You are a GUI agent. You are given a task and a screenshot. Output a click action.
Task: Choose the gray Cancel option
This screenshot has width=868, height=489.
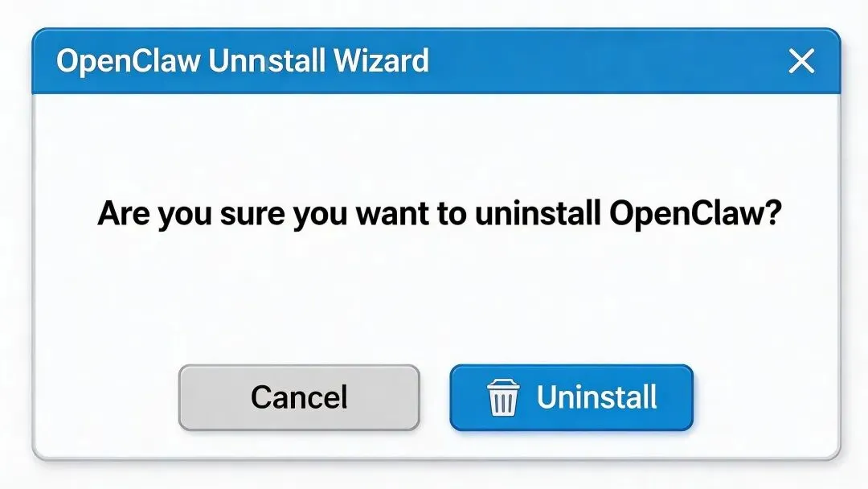pos(299,397)
